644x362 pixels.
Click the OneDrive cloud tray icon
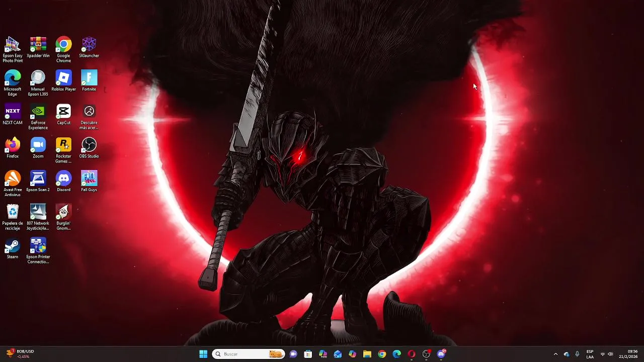(567, 354)
